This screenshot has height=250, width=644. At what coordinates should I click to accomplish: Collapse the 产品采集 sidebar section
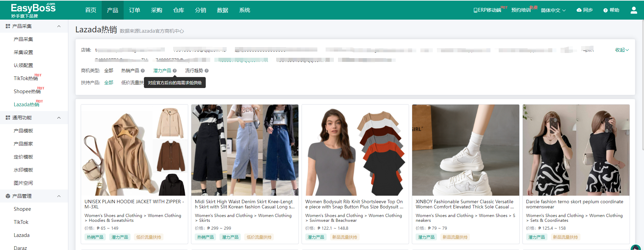click(x=59, y=26)
